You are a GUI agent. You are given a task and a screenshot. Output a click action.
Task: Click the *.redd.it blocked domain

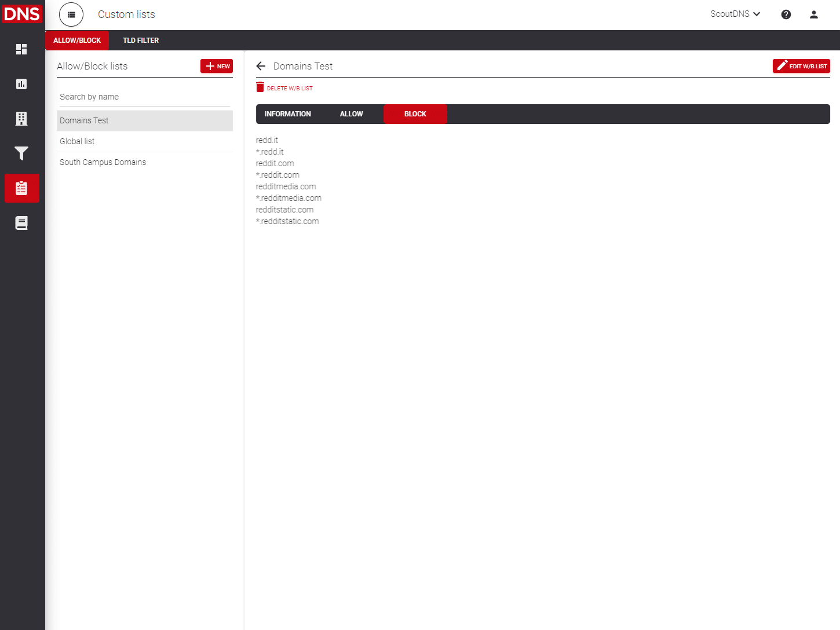270,152
